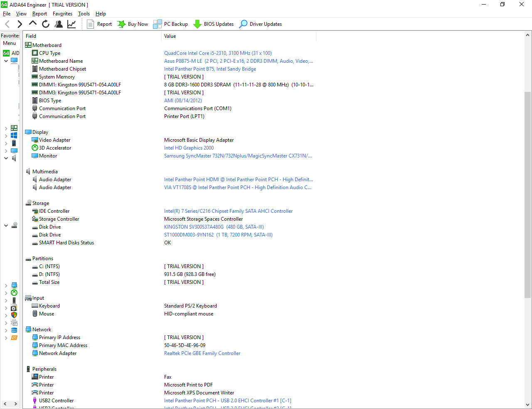Click the green Buy Now star icon

pos(121,24)
